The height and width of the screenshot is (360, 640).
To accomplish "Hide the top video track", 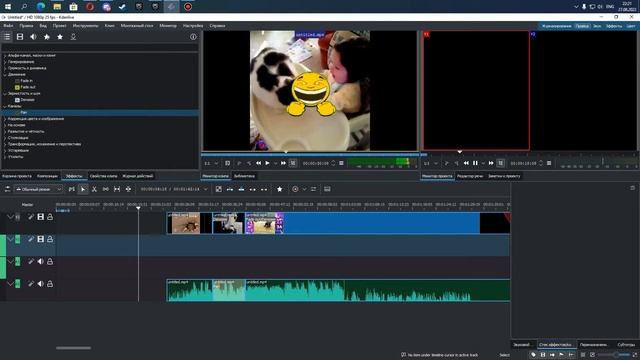I will pyautogui.click(x=40, y=217).
